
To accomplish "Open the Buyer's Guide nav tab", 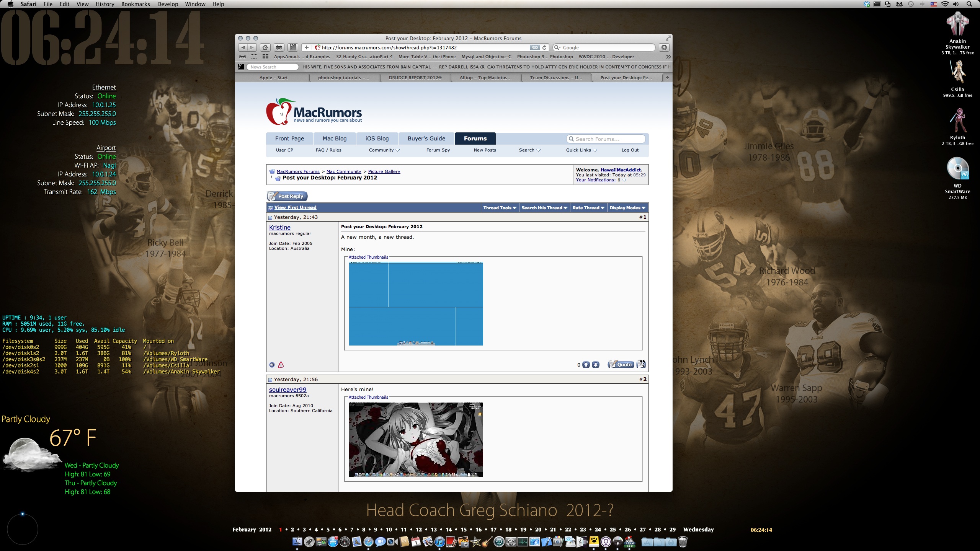I will [426, 139].
